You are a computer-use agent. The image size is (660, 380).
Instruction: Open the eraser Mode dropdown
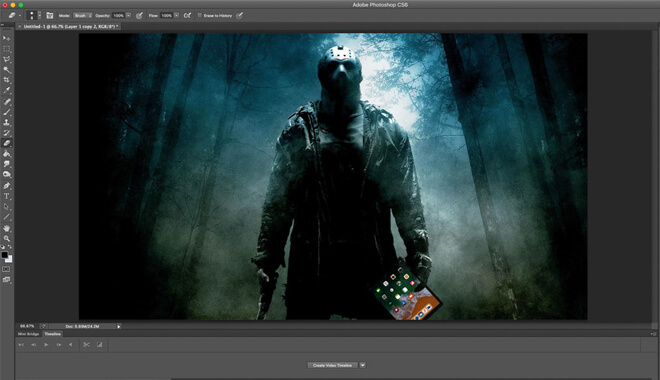coord(82,16)
